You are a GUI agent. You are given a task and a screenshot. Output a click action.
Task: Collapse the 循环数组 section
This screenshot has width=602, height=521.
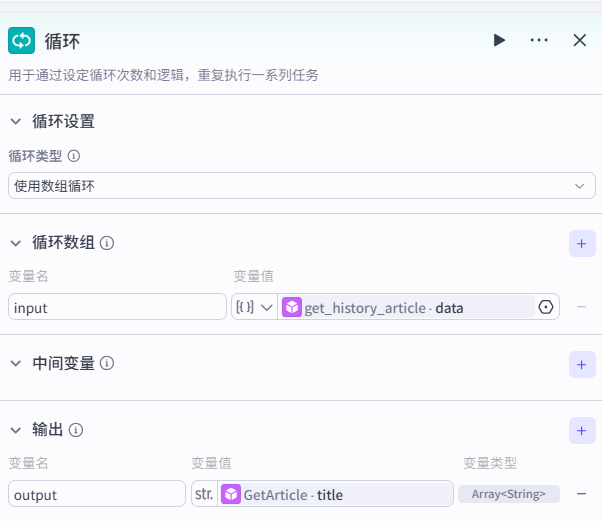(x=15, y=243)
